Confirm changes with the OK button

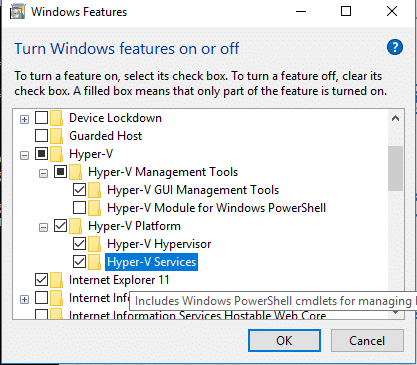pos(284,341)
